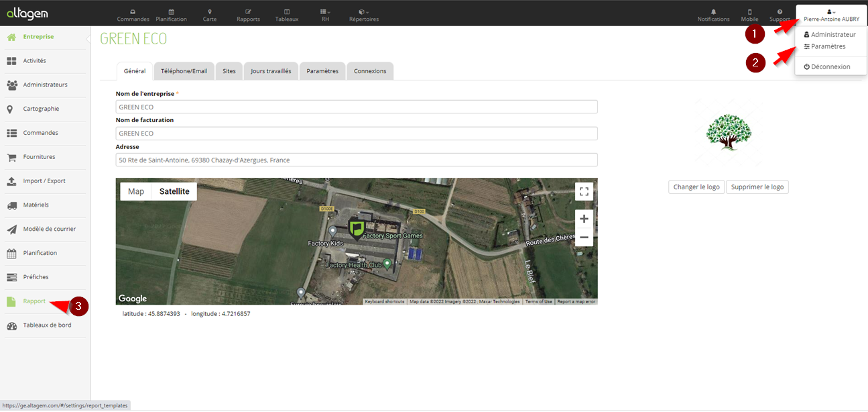Viewport: 868px width, 412px height.
Task: Switch map to Satellite view
Action: (174, 191)
